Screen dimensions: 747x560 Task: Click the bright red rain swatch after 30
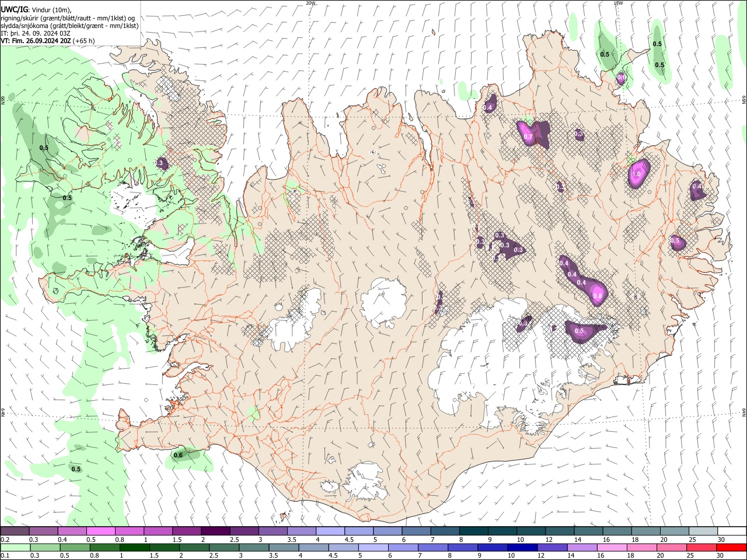(731, 547)
